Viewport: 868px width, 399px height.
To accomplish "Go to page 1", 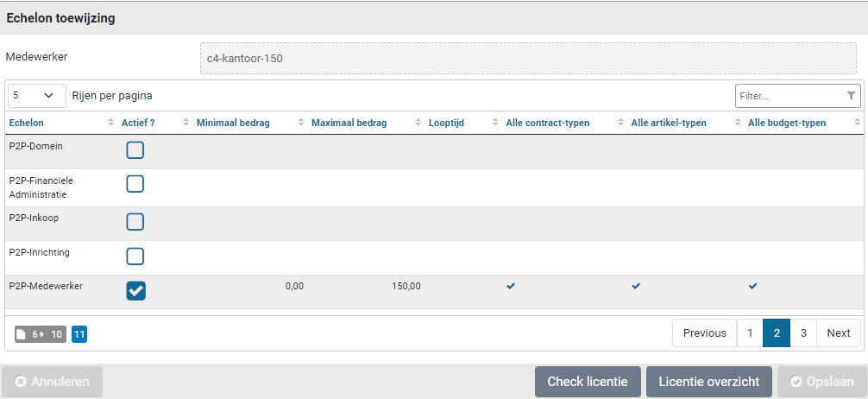I will coord(750,333).
